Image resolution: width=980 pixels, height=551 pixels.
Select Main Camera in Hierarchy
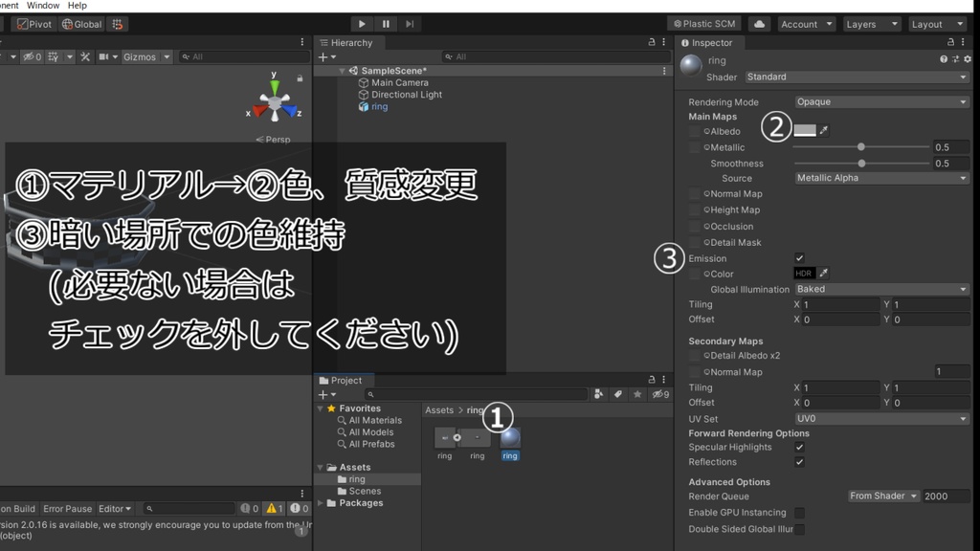point(399,82)
